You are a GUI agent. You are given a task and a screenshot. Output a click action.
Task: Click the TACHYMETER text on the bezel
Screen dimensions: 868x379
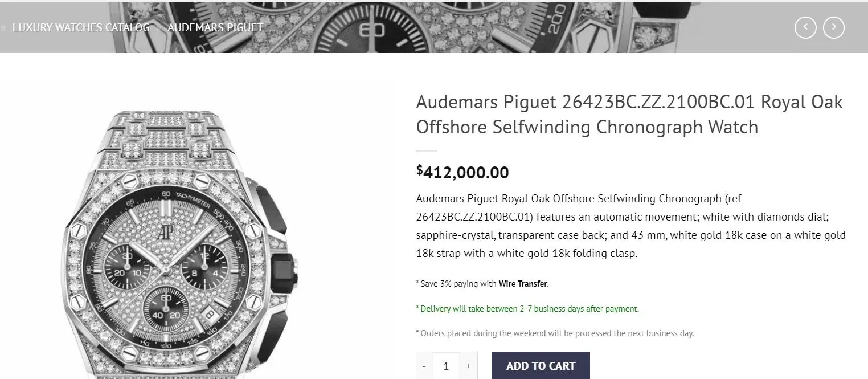[x=193, y=200]
